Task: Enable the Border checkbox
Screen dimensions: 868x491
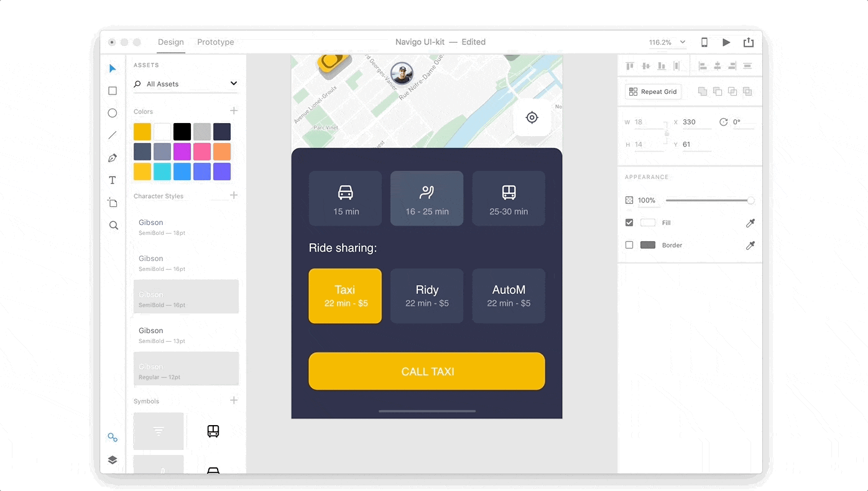Action: pos(629,245)
